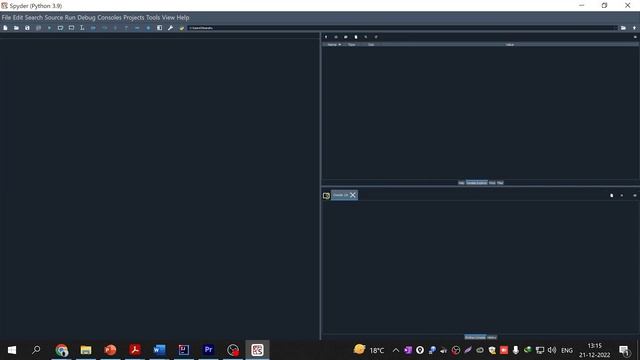Click the Open file folder icon
The width and height of the screenshot is (640, 360).
pyautogui.click(x=16, y=28)
